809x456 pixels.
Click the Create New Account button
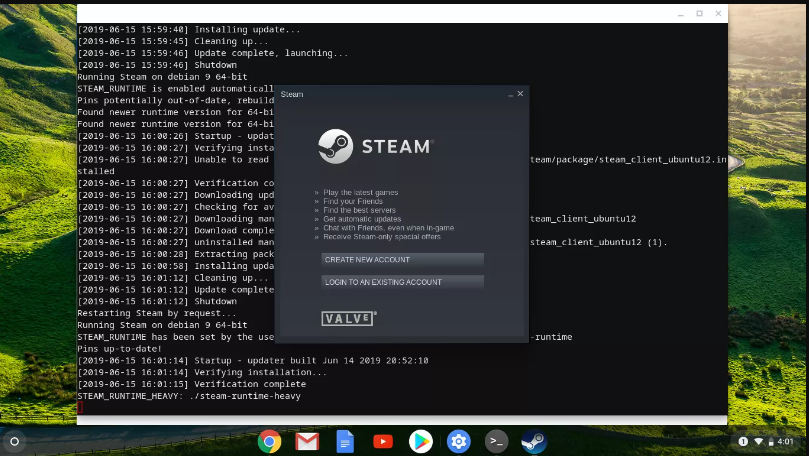point(402,259)
